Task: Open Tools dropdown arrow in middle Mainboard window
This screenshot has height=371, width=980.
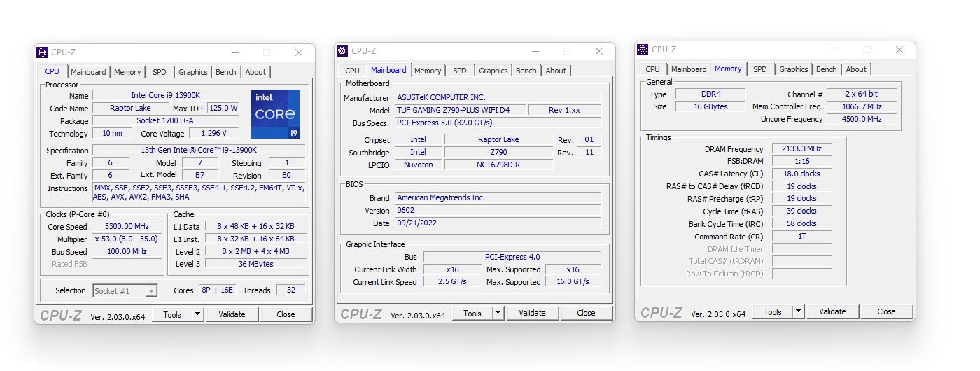Action: click(498, 313)
